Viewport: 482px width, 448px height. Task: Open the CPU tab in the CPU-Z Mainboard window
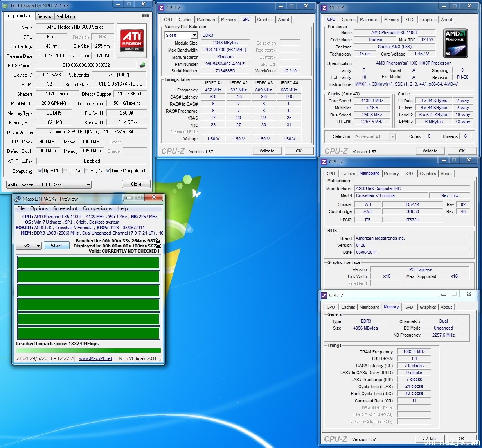(x=331, y=174)
